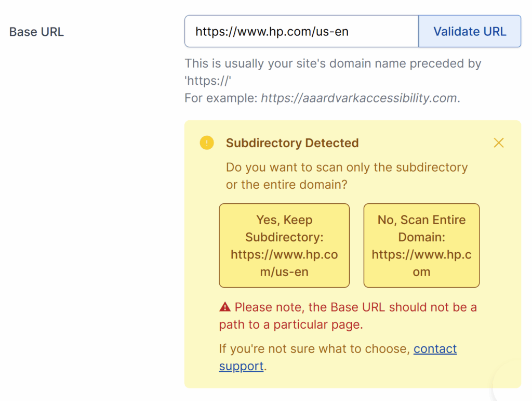This screenshot has width=532, height=401.
Task: Click the contact support hyperlink
Action: 435,348
